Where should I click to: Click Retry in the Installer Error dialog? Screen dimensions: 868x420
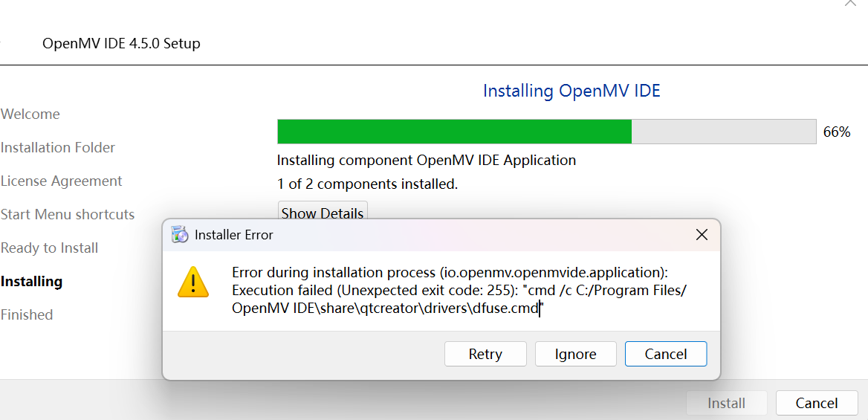pyautogui.click(x=485, y=354)
